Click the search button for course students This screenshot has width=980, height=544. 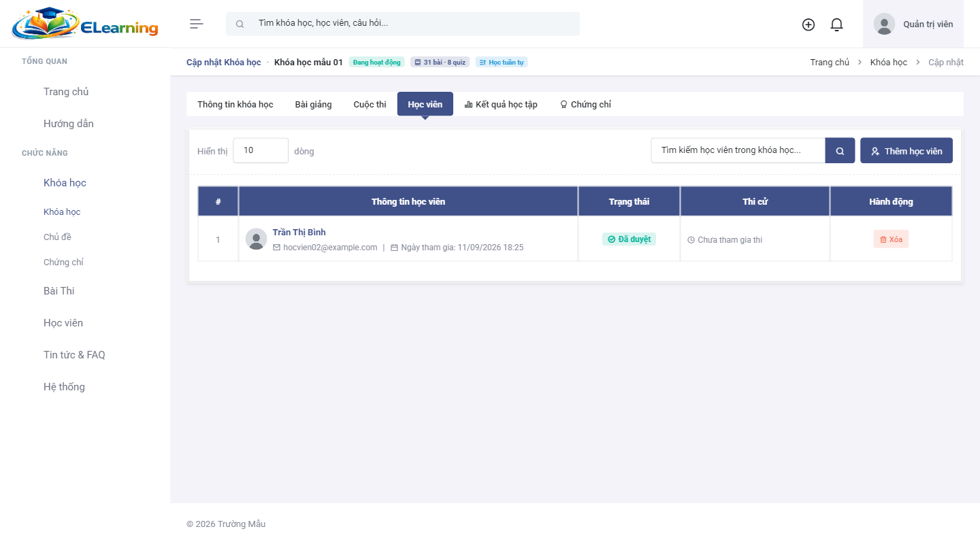(840, 151)
